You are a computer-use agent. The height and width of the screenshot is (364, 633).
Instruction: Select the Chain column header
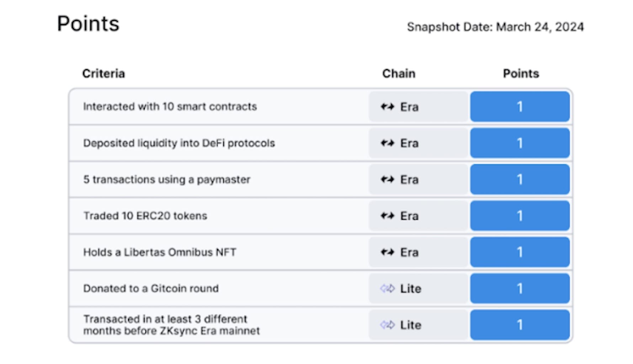(399, 74)
